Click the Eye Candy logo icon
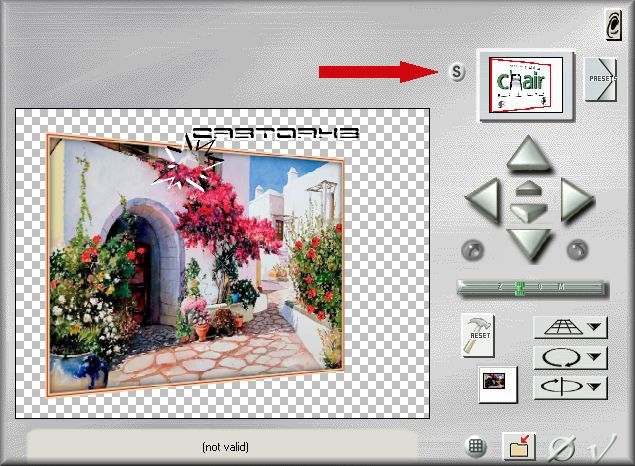Image resolution: width=635 pixels, height=466 pixels. [x=614, y=25]
